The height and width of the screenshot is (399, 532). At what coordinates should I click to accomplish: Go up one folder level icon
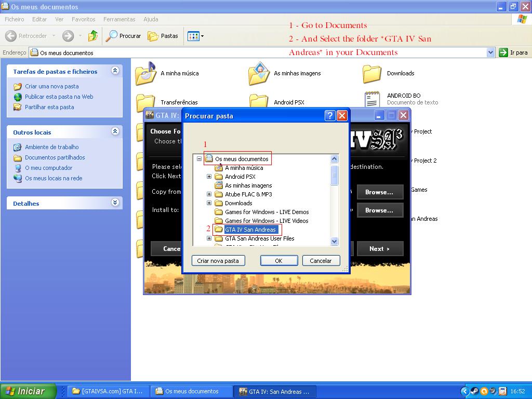[92, 36]
